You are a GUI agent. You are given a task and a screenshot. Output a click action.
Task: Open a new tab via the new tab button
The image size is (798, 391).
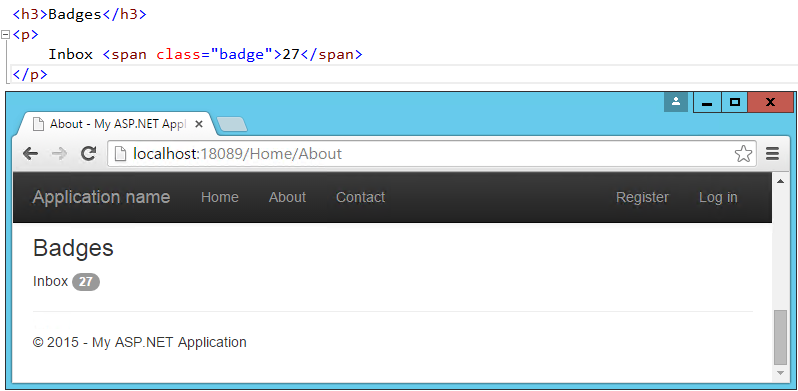pos(232,124)
